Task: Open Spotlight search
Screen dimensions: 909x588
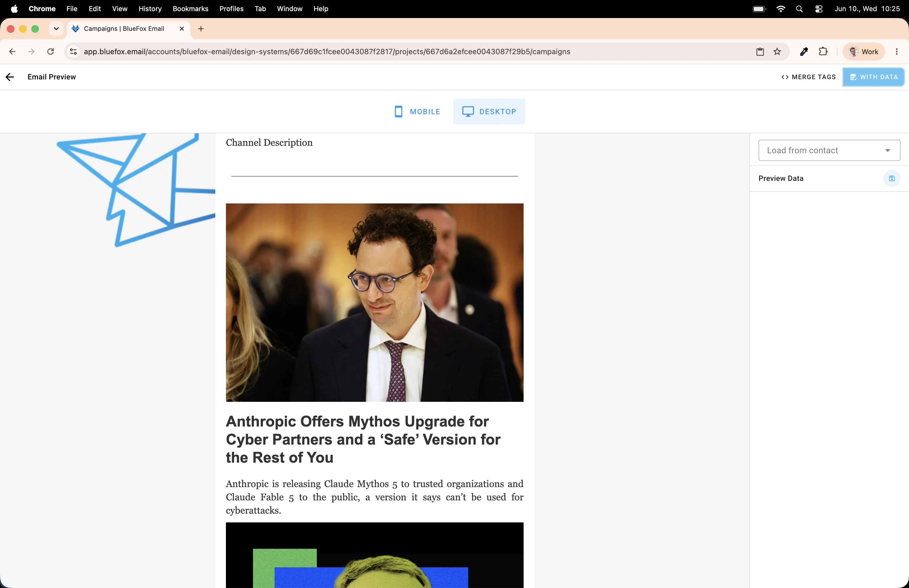Action: [x=799, y=8]
